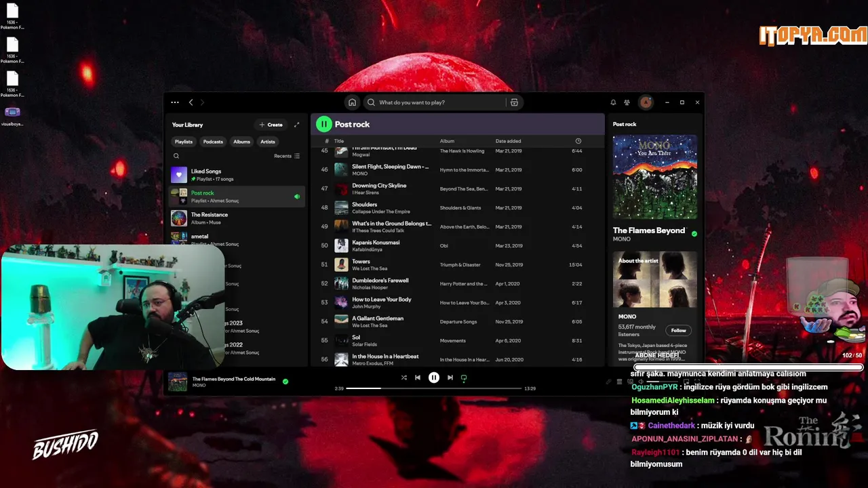Open the What's New bell notifications

click(x=613, y=102)
